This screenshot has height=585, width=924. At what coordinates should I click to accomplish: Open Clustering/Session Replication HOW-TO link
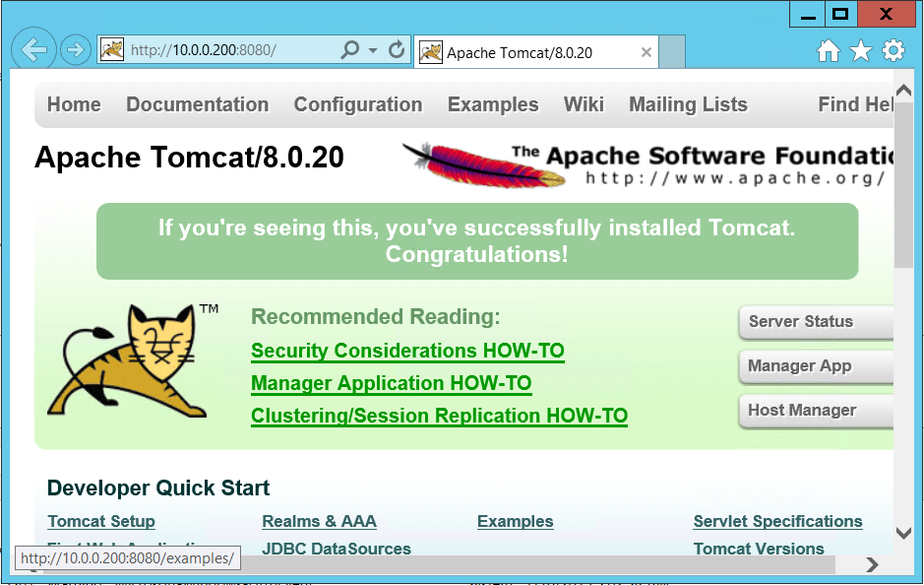pyautogui.click(x=439, y=416)
